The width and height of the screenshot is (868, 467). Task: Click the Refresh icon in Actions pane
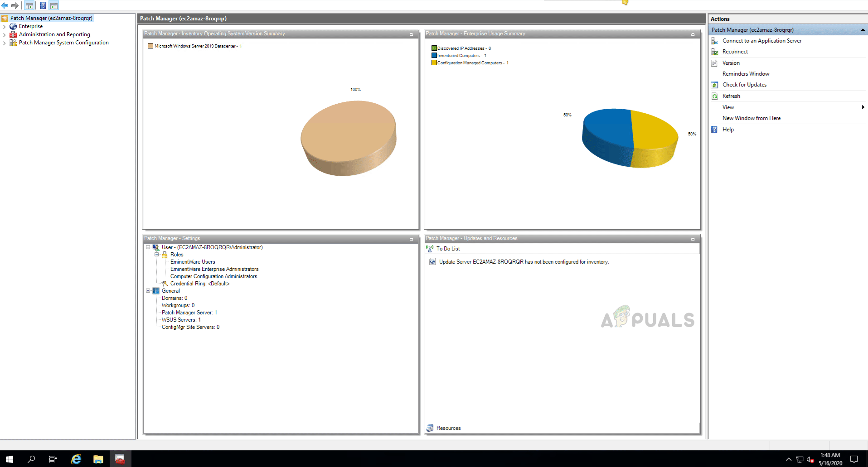pos(714,96)
